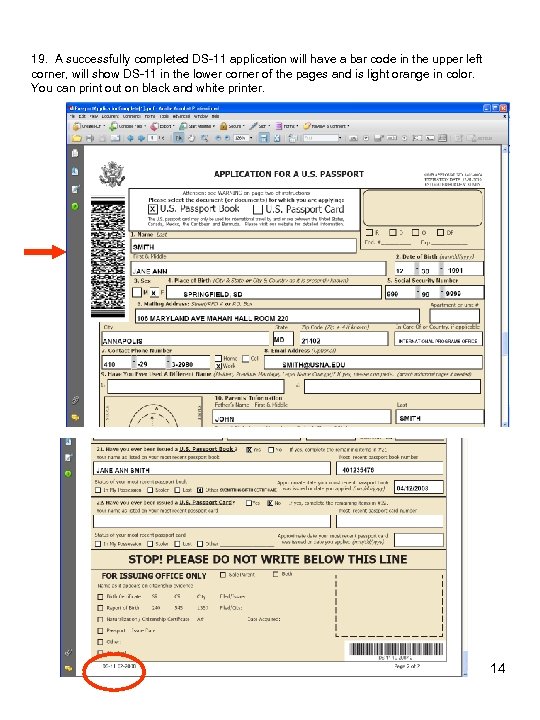Expand the Combine Files dropdown
Image resolution: width=540 pixels, height=720 pixels.
[145, 126]
